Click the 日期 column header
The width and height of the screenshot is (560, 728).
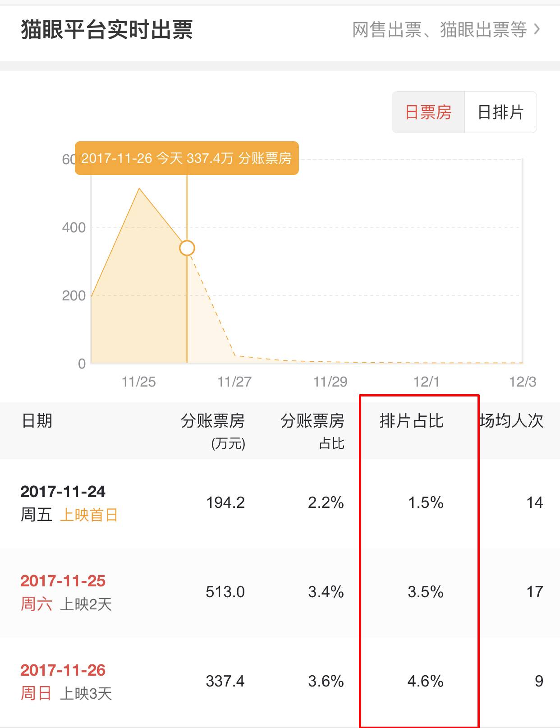pyautogui.click(x=37, y=421)
